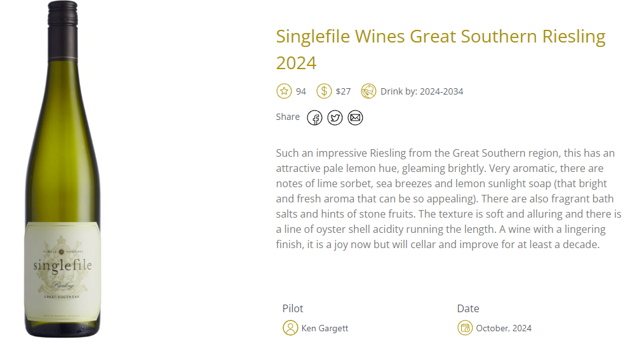The image size is (644, 349).
Task: Click the Date heading
Action: point(468,308)
